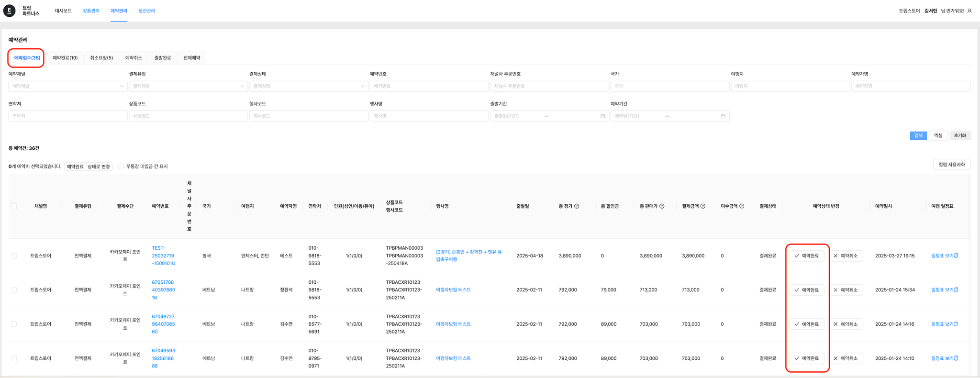
Task: Click 예약완료 button in the 2025-01-24 14:10 row
Action: click(x=807, y=358)
